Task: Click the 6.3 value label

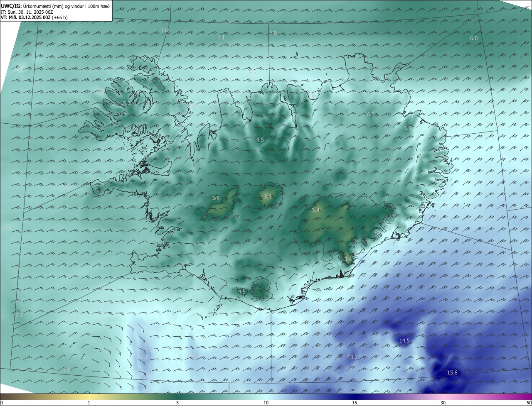Action: pyautogui.click(x=371, y=114)
